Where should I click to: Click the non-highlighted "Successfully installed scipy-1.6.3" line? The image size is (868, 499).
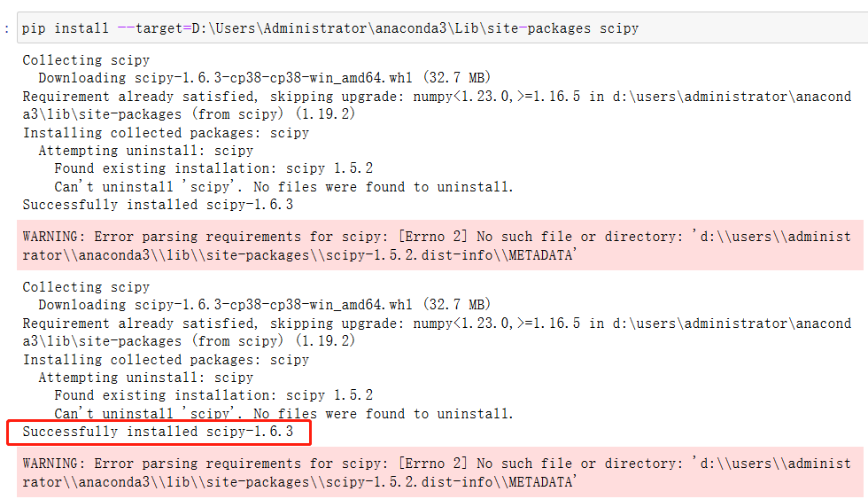(x=158, y=205)
